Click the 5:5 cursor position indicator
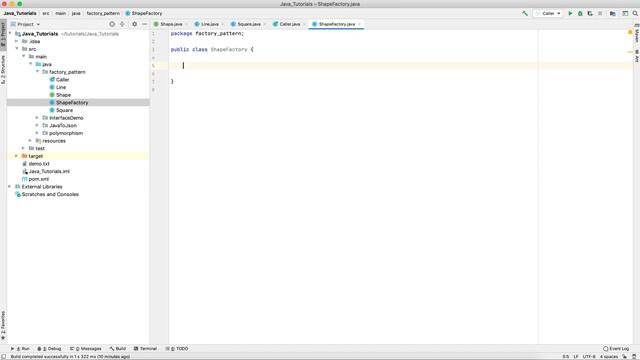The width and height of the screenshot is (640, 360). [565, 356]
